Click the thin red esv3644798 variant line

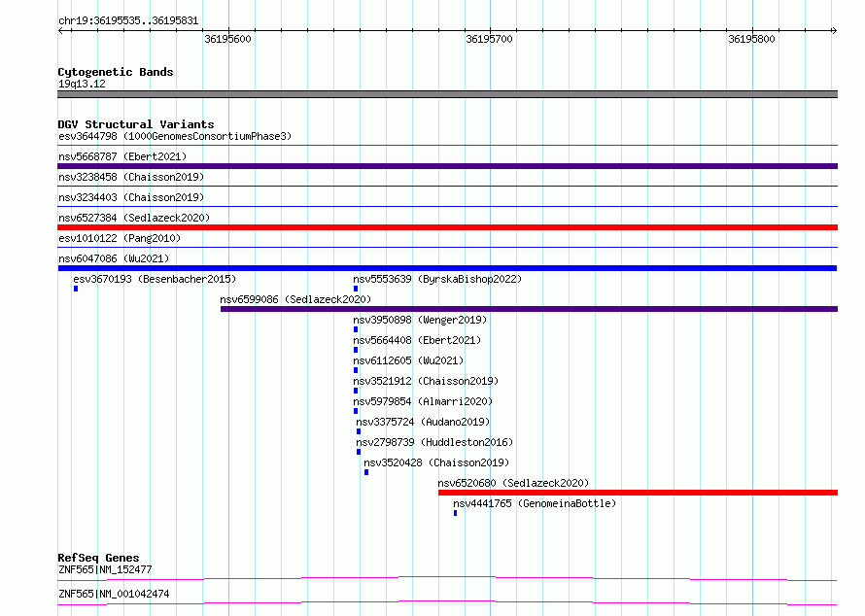[x=447, y=146]
